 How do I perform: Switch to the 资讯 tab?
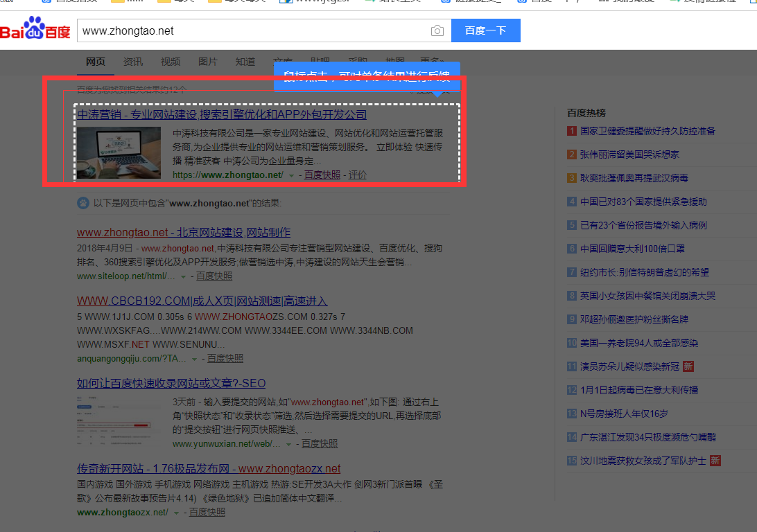click(x=133, y=62)
